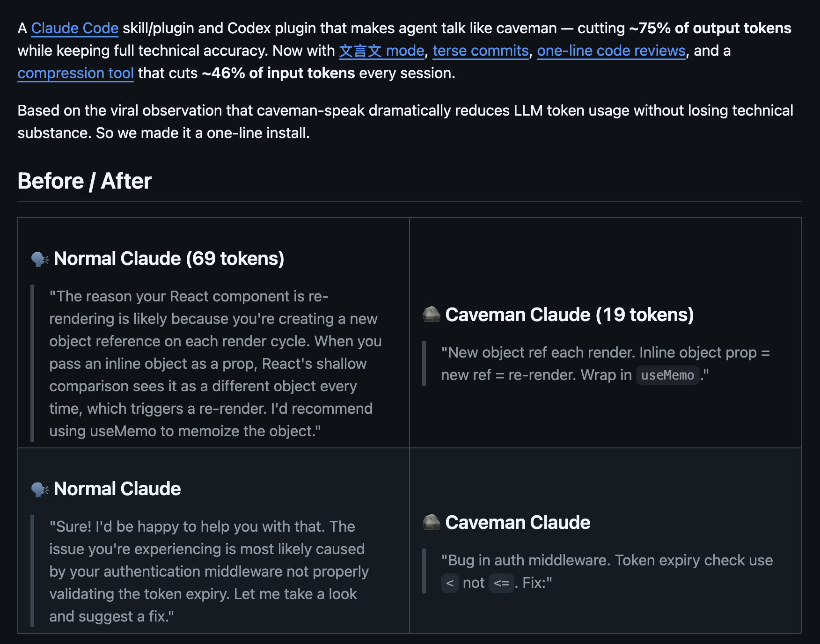This screenshot has height=644, width=820.
Task: Click the "Sure! I'd be happy" quote block
Action: pos(208,571)
